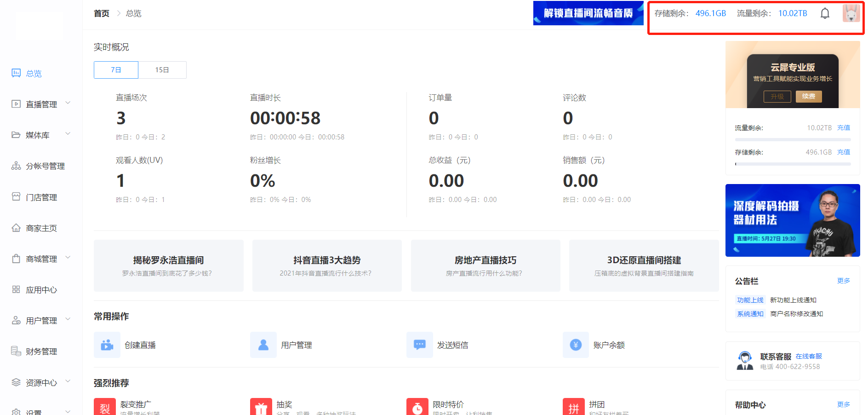
Task: Click the 商城管理 shopping bag icon
Action: point(16,259)
